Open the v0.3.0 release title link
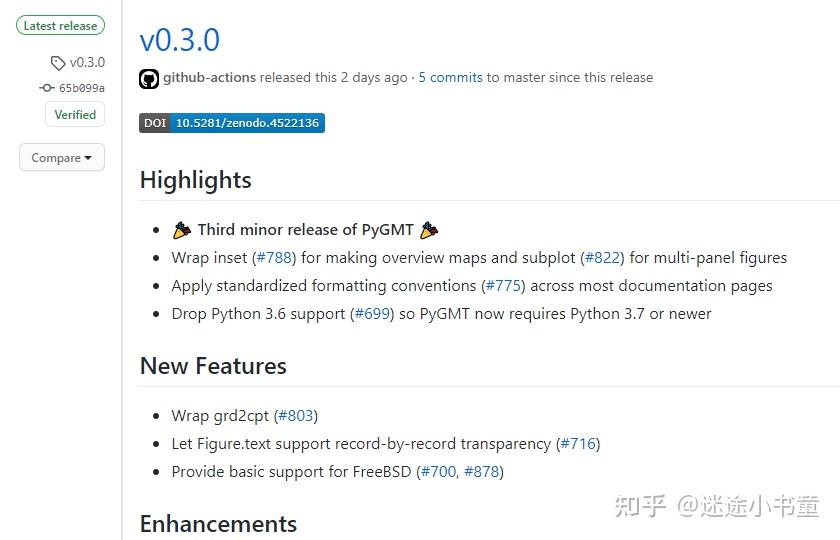The image size is (840, 540). coord(179,40)
